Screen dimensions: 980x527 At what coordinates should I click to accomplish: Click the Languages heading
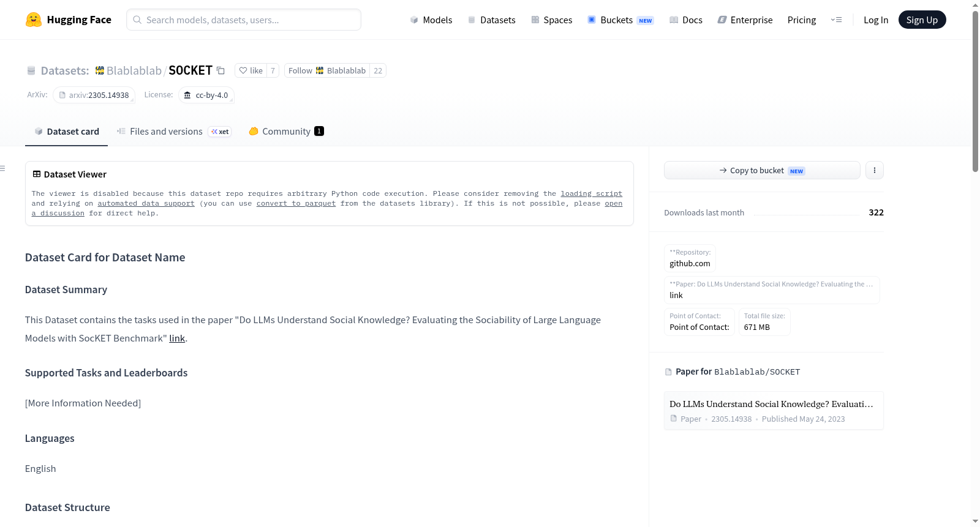[x=50, y=438]
